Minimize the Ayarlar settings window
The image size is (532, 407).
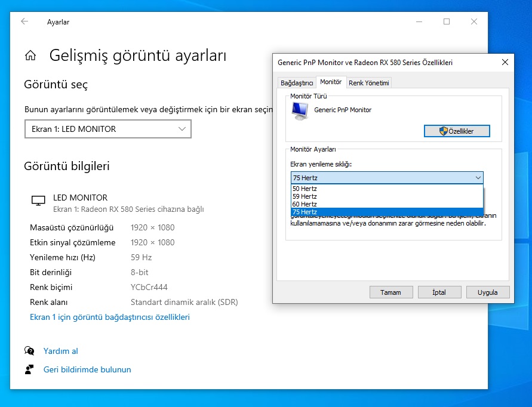point(419,21)
